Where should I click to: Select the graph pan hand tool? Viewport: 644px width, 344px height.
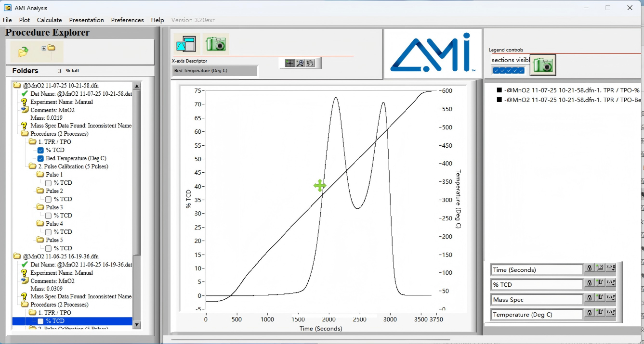[x=310, y=63]
